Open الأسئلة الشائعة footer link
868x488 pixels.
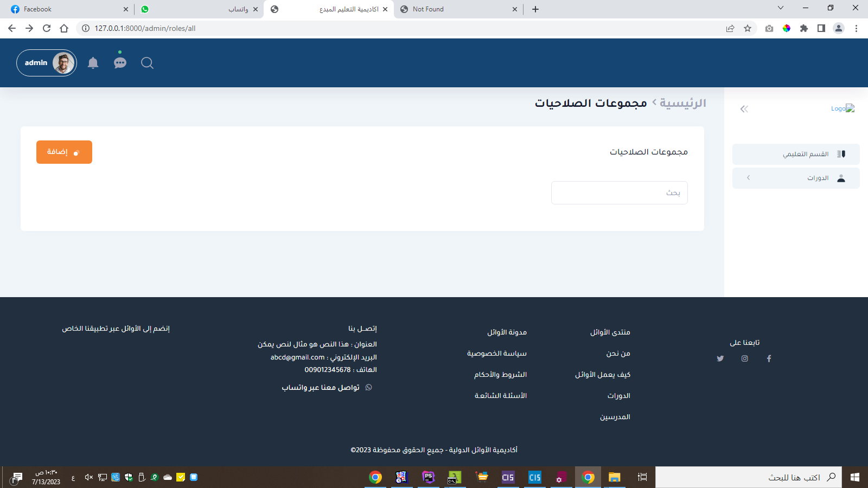tap(501, 396)
